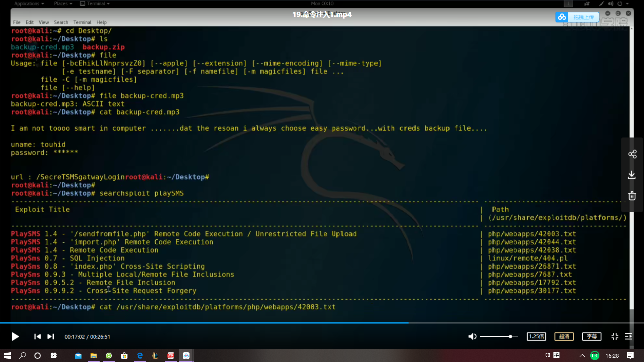Open the red FF app on taskbar
Image resolution: width=644 pixels, height=362 pixels.
pos(171,356)
